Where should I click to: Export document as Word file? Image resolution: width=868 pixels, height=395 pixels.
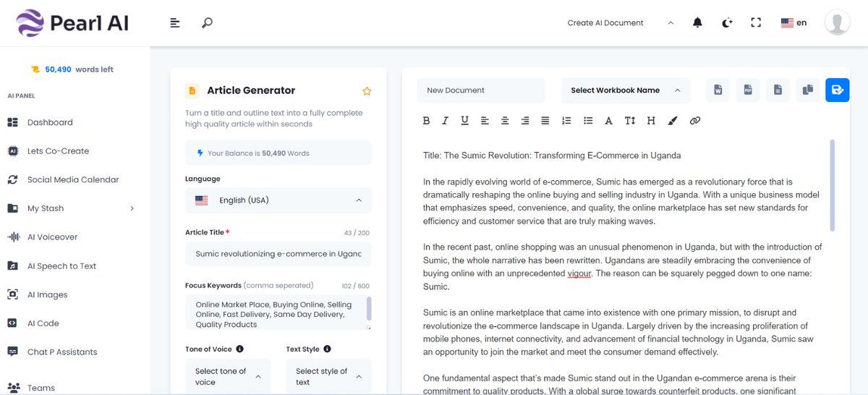(718, 90)
